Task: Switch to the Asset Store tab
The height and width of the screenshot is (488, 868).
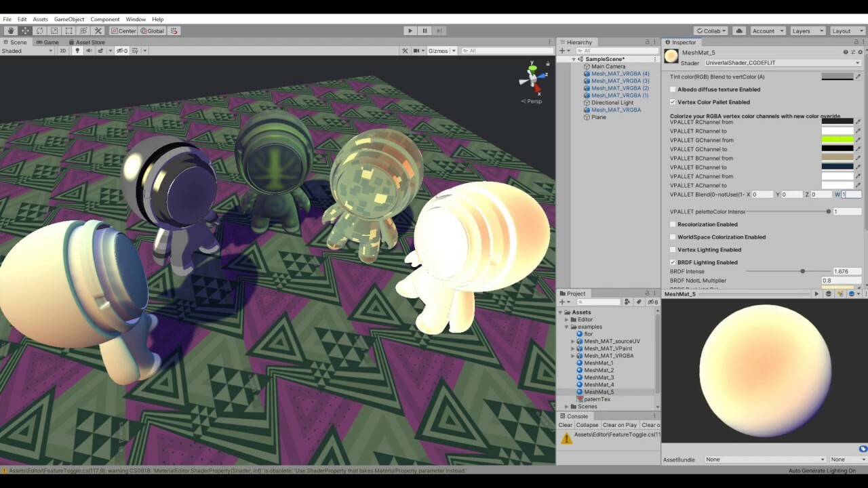Action: point(86,42)
